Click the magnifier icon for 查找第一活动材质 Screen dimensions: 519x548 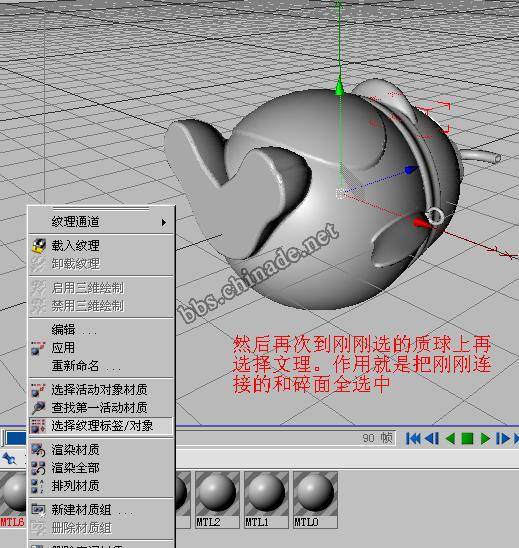point(38,408)
